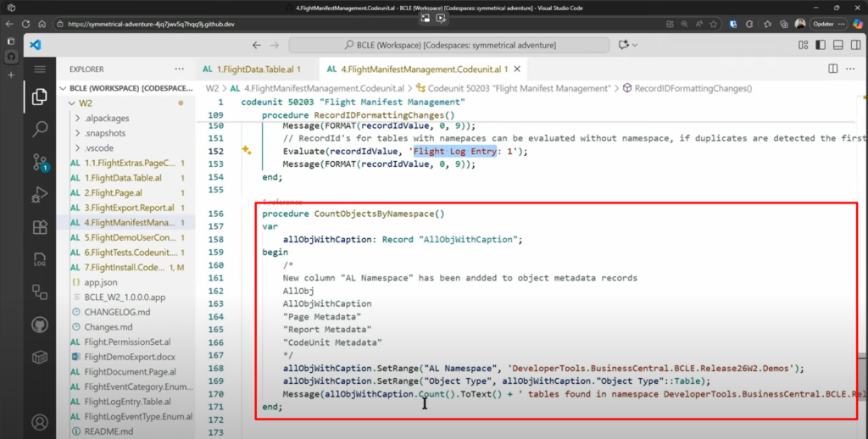This screenshot has height=439, width=868.
Task: Open the hamburger application menu
Action: click(x=40, y=69)
